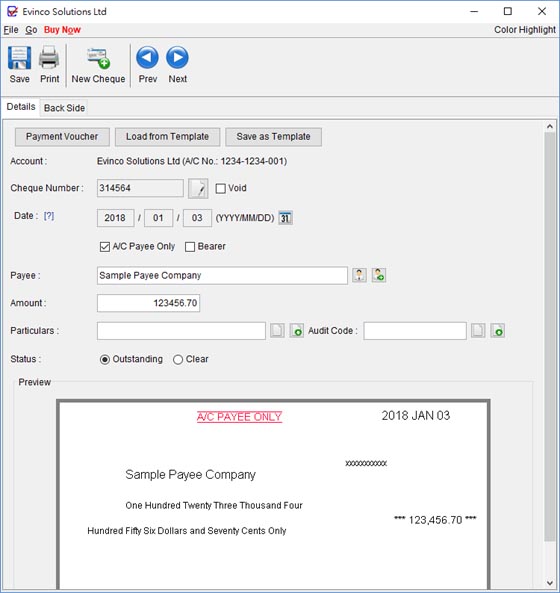Click the Cheque Number input field
This screenshot has width=560, height=593.
[140, 188]
